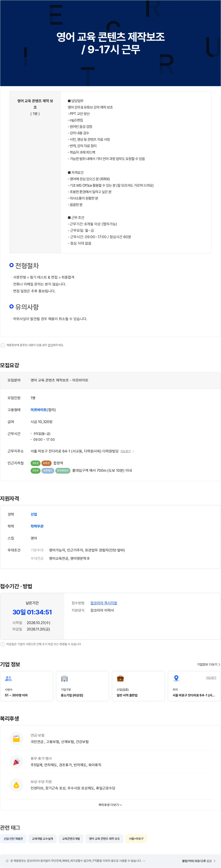Select the 신입·인턴 채용관 tag
This screenshot has width=221, height=868.
click(x=13, y=838)
